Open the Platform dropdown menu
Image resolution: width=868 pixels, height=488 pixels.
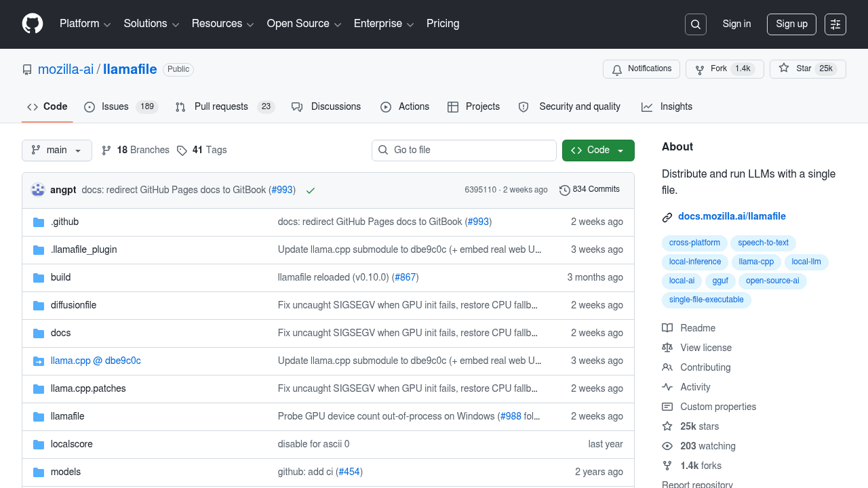click(85, 24)
